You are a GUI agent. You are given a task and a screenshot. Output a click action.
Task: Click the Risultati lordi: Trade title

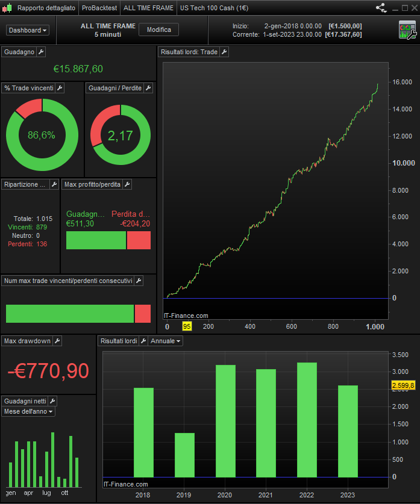coord(189,52)
